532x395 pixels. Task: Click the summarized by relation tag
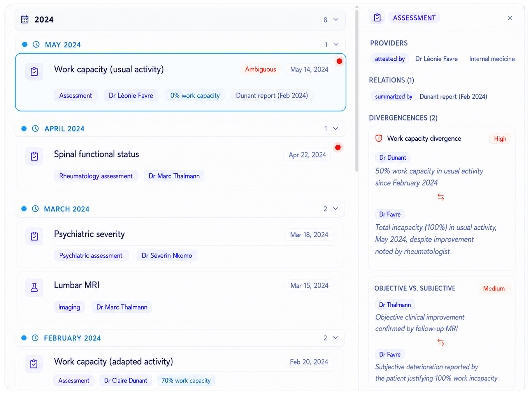tap(393, 96)
